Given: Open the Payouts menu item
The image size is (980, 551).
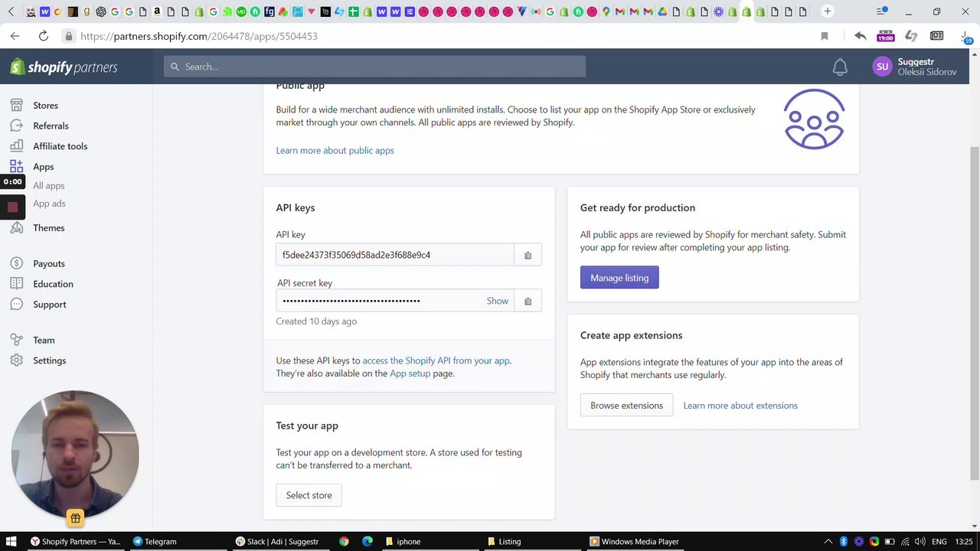Looking at the screenshot, I should coord(48,263).
